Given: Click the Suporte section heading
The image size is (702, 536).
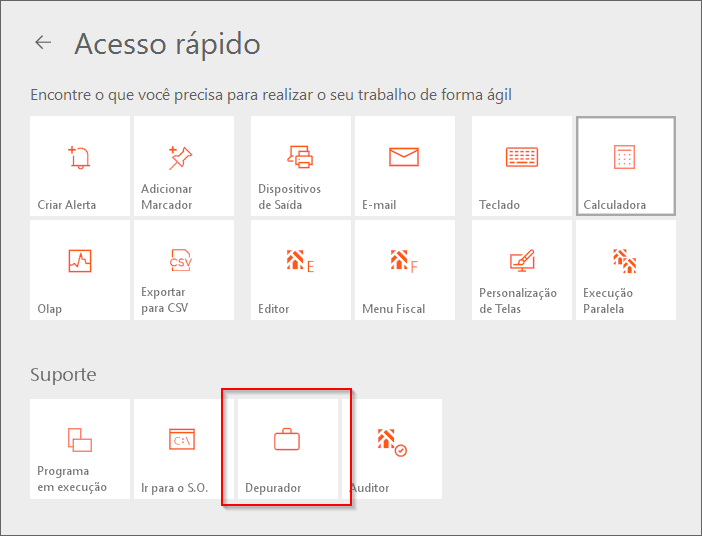Looking at the screenshot, I should 63,375.
